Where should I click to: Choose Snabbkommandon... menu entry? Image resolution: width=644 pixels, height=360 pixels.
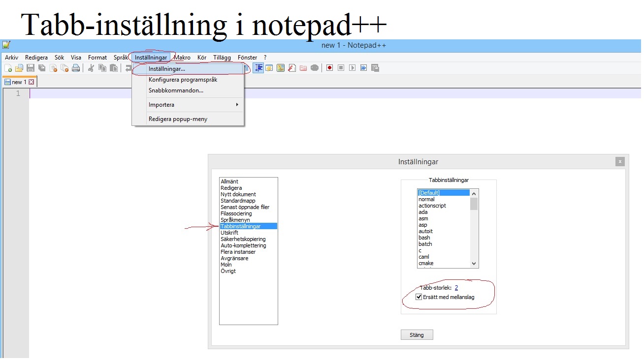(x=188, y=90)
